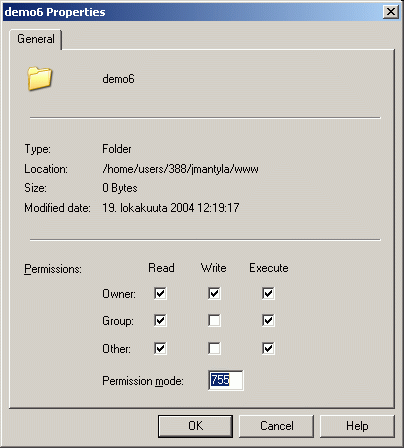Disable Group Read permission

point(160,321)
